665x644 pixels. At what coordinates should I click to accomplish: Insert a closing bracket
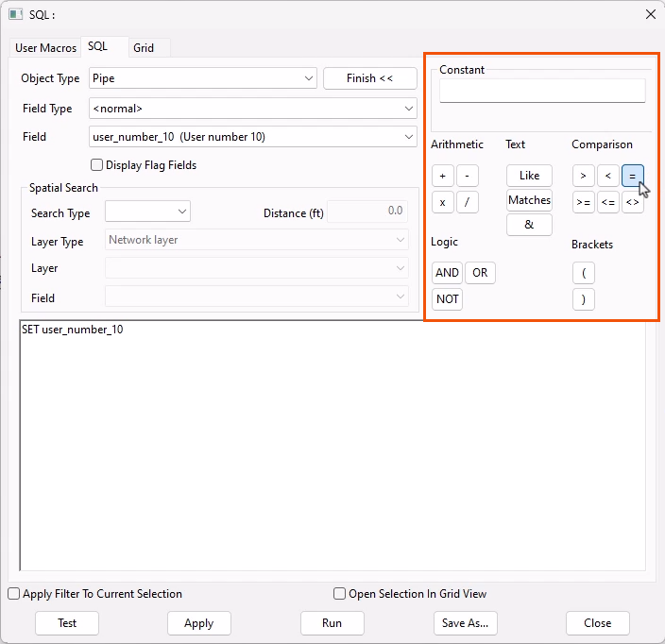coord(583,299)
